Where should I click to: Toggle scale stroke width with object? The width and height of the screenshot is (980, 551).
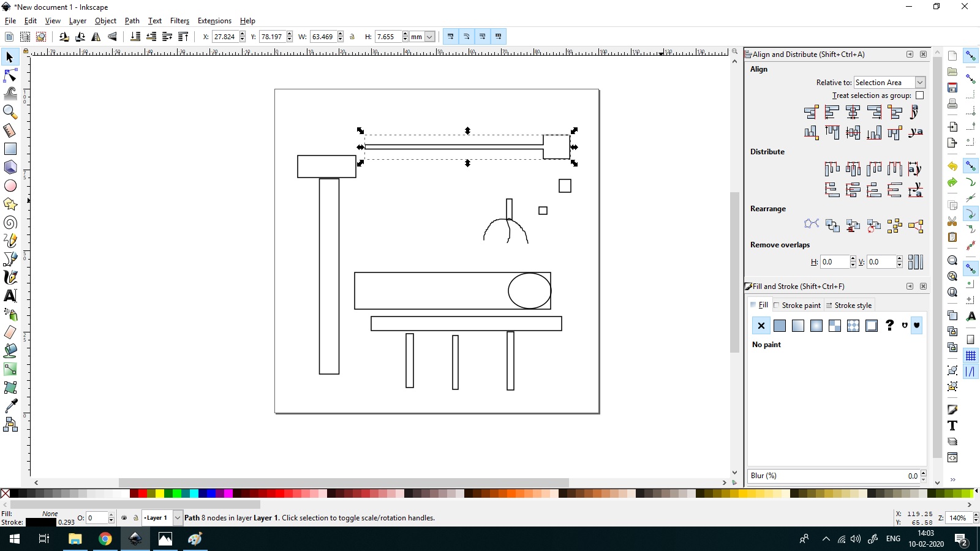450,37
